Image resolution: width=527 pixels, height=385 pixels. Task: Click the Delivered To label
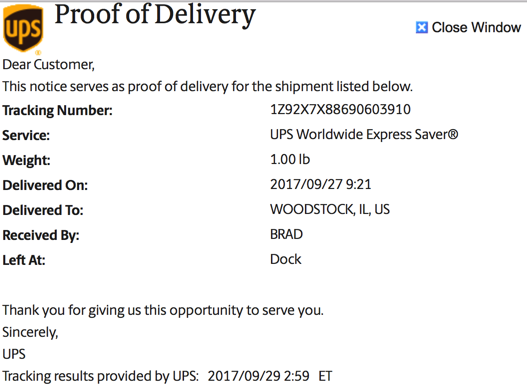click(x=43, y=210)
